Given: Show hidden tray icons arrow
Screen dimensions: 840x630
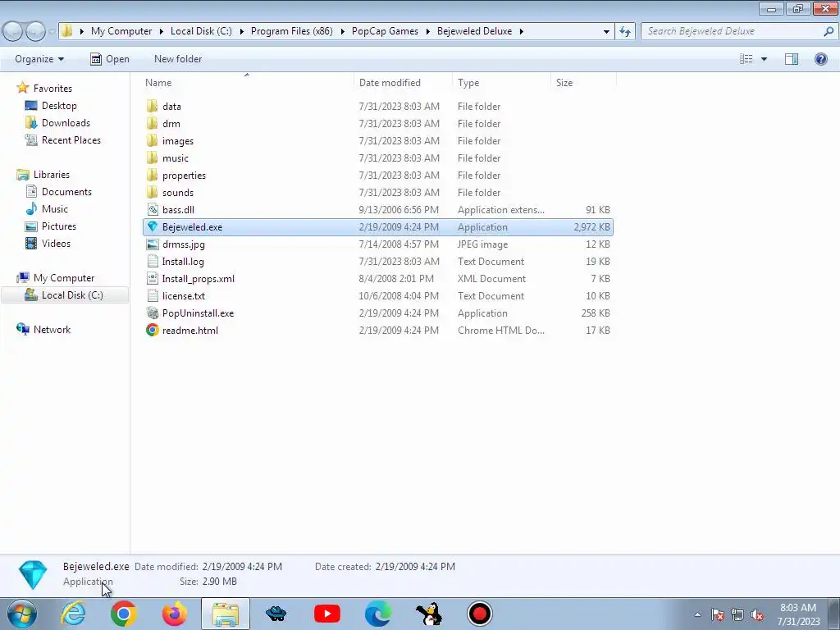Looking at the screenshot, I should [697, 615].
